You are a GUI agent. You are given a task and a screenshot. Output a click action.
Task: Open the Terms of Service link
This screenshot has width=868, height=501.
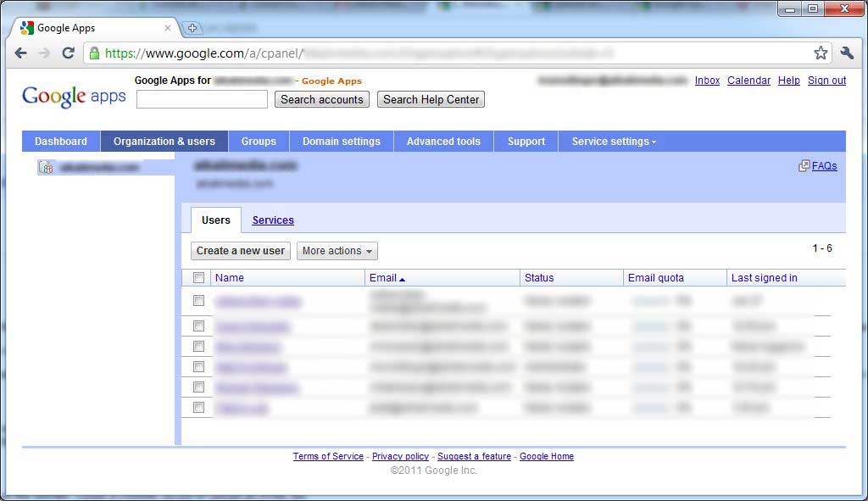(x=328, y=456)
